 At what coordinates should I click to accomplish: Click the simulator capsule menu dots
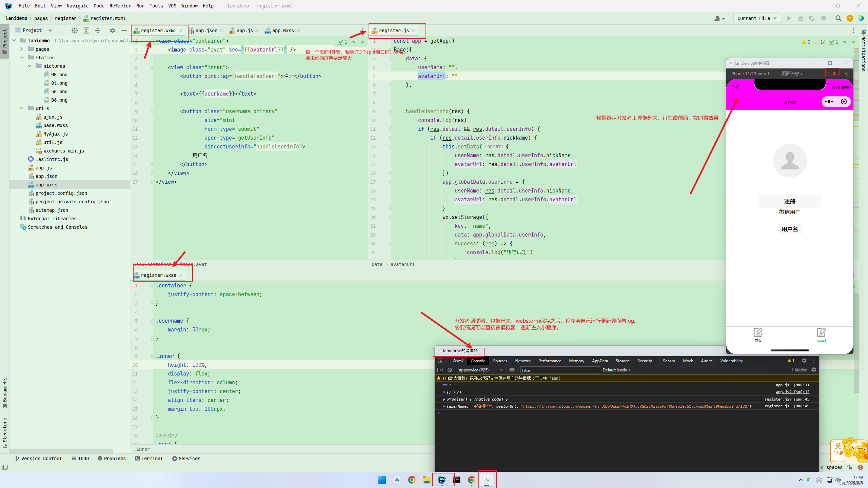(x=829, y=102)
